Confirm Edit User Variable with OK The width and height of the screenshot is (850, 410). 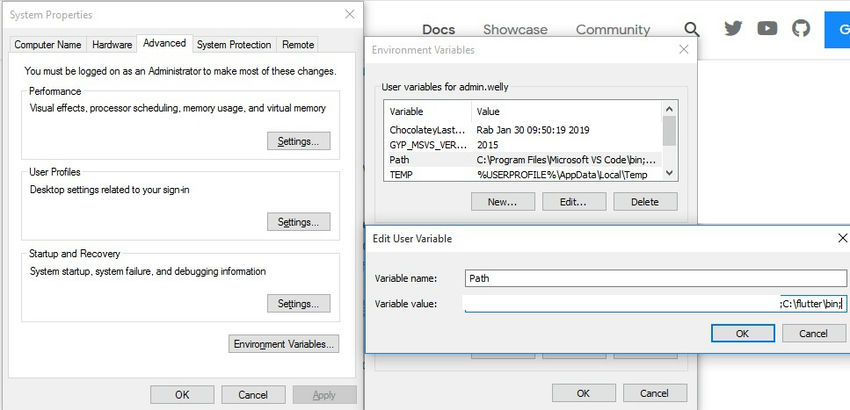pos(741,332)
